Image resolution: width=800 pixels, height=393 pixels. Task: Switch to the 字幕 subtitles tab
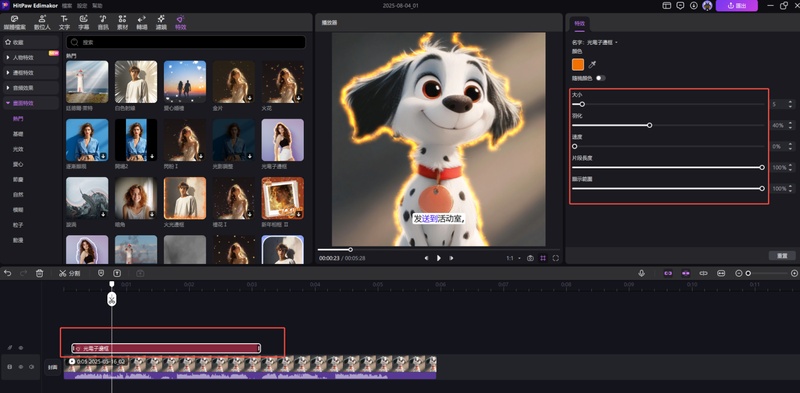point(84,22)
